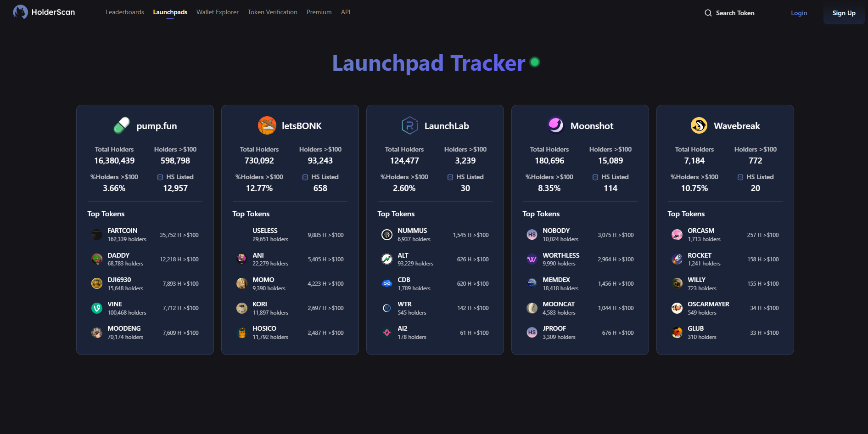868x434 pixels.
Task: Open the API documentation link
Action: click(345, 12)
